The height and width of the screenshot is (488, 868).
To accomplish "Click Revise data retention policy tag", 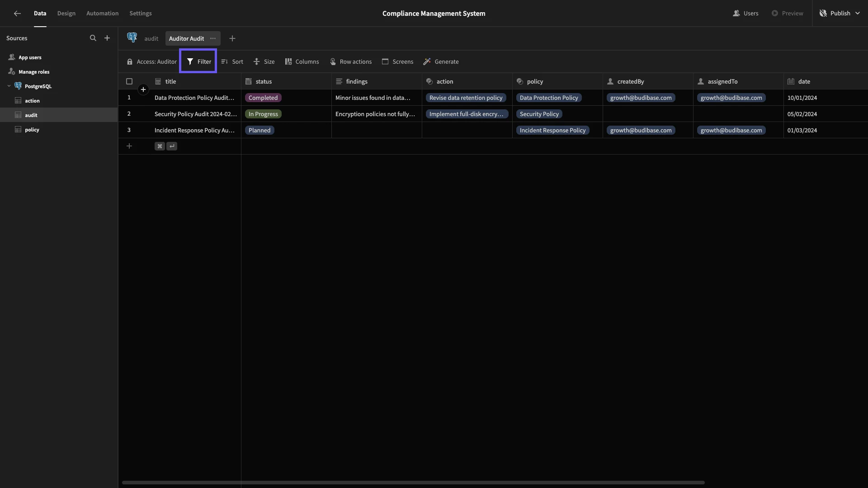I will click(466, 98).
